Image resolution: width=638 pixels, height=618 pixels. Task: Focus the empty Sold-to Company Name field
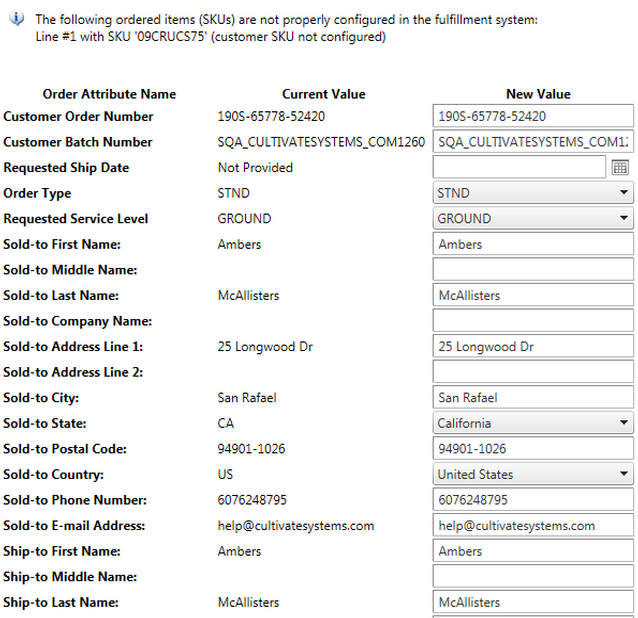pyautogui.click(x=533, y=321)
